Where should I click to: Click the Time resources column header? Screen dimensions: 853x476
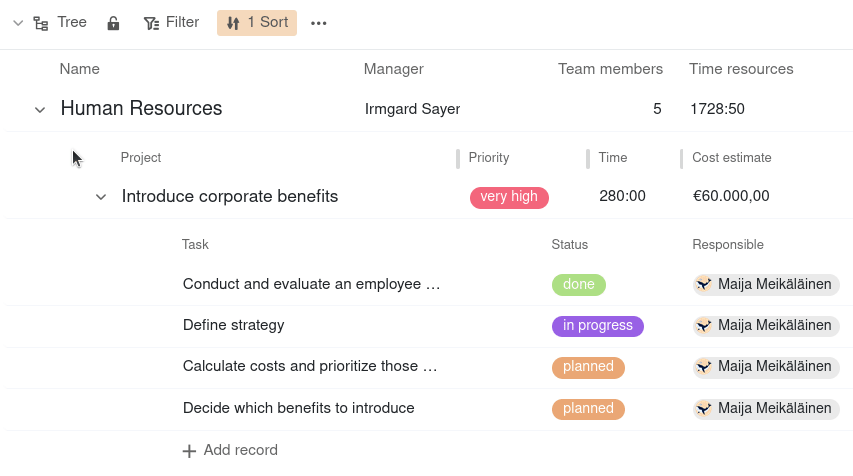(741, 69)
